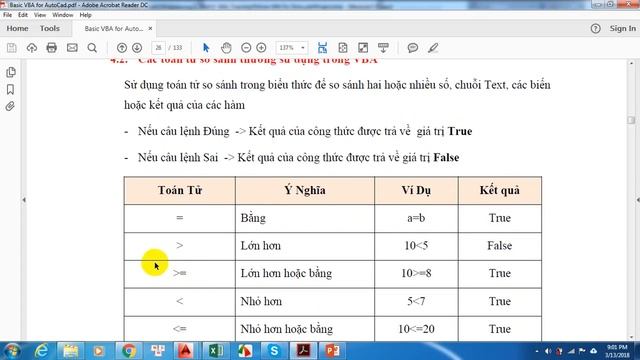Open the page thumbnails panel icon
640x360 pixels.
11,72
